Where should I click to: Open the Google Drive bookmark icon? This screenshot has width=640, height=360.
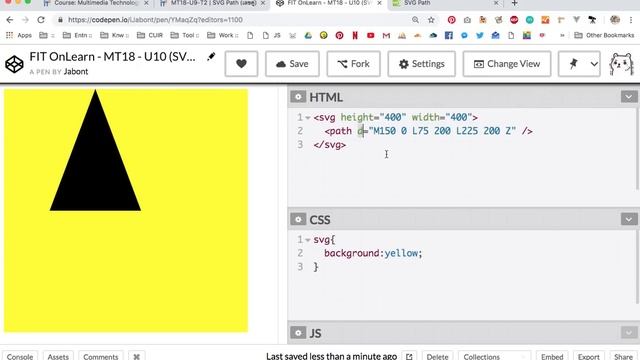[308, 36]
